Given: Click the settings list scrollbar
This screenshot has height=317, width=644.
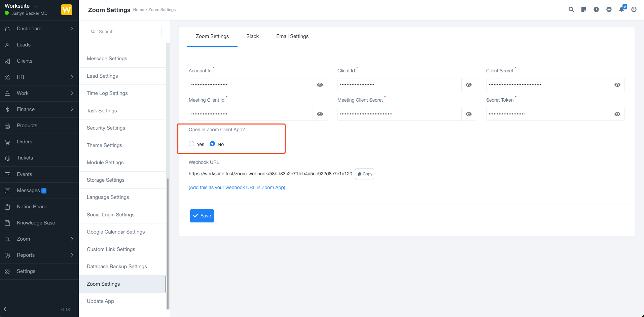Looking at the screenshot, I should pyautogui.click(x=168, y=244).
